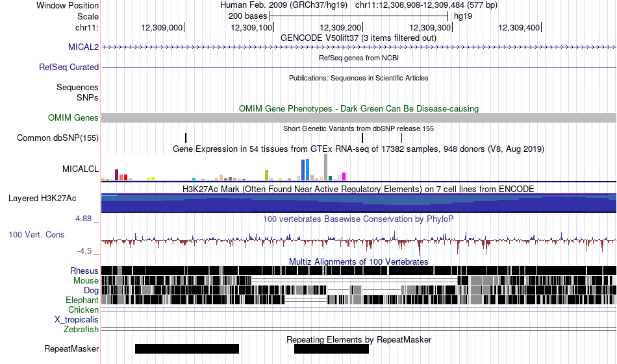Click the chr11:12,308,908-12,309,484 position text
The width and height of the screenshot is (617, 364).
click(x=426, y=5)
